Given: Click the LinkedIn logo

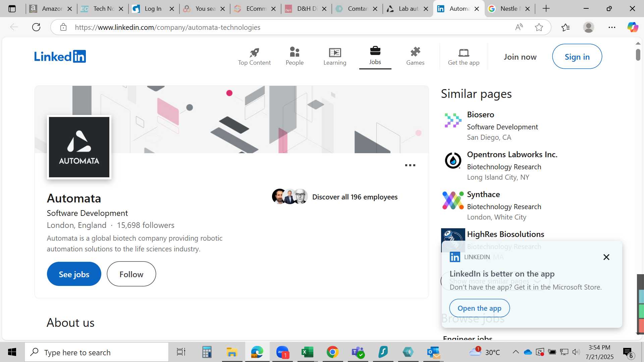Looking at the screenshot, I should [60, 56].
